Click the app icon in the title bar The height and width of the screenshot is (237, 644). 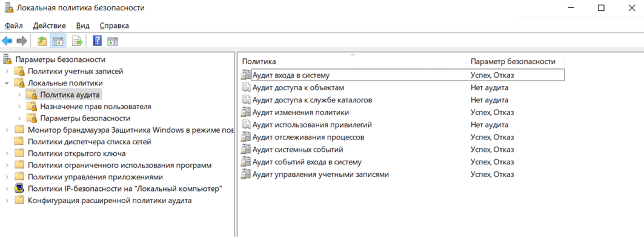(8, 8)
